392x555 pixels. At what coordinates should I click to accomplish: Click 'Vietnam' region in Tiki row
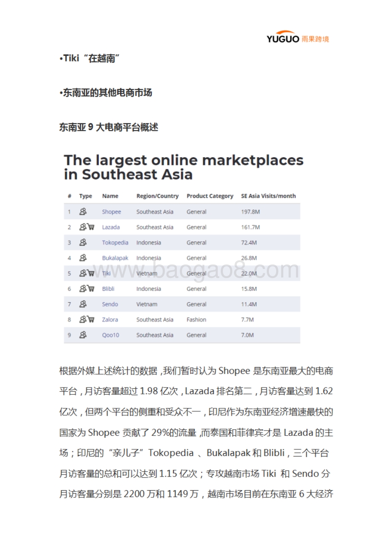pyautogui.click(x=147, y=273)
